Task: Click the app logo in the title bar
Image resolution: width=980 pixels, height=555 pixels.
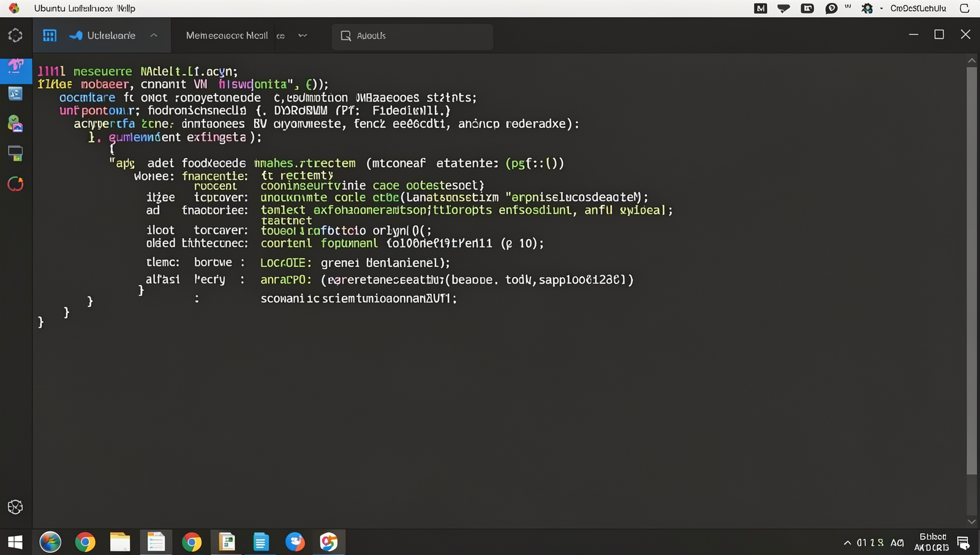Action: (x=13, y=8)
